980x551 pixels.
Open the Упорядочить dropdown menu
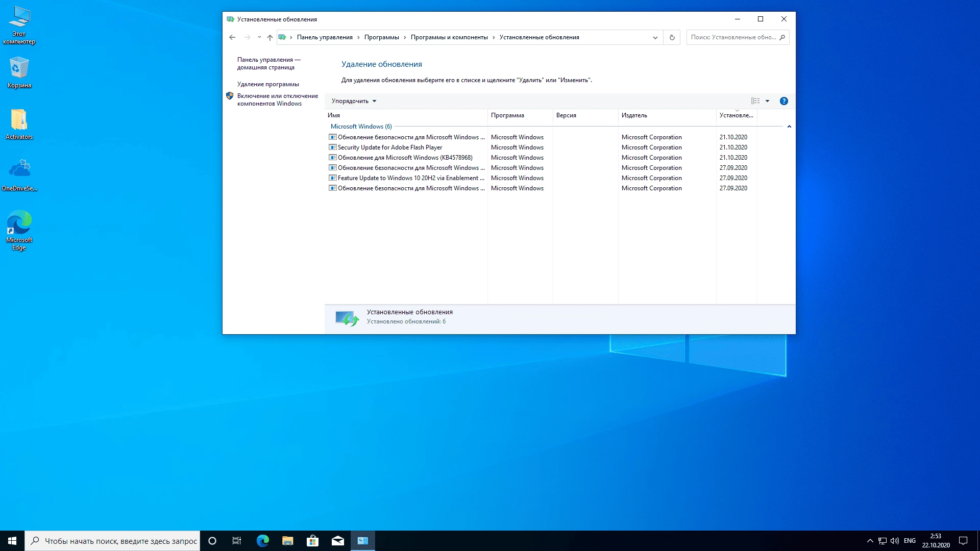(354, 101)
